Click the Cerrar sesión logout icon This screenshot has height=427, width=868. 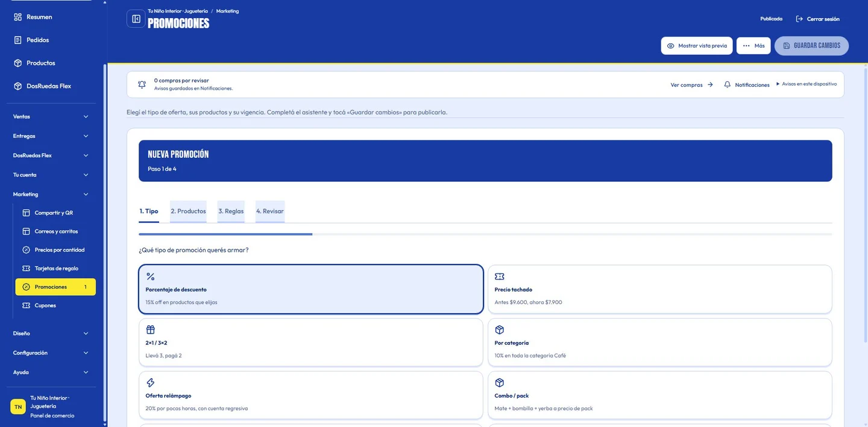point(800,19)
